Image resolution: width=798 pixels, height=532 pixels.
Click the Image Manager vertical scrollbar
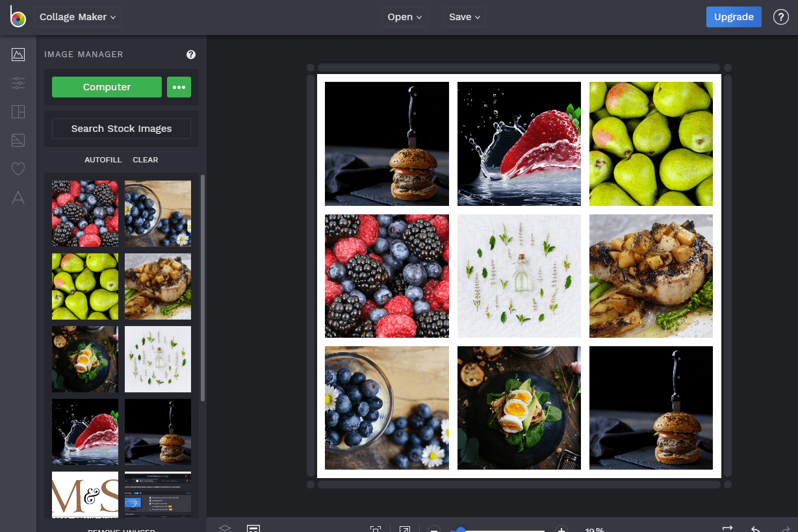pyautogui.click(x=203, y=288)
